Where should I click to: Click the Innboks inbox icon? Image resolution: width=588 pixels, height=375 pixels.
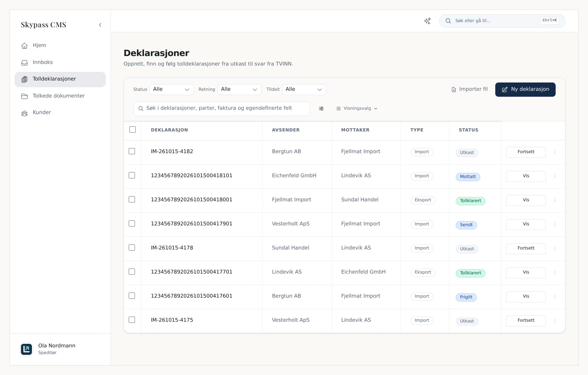point(24,63)
